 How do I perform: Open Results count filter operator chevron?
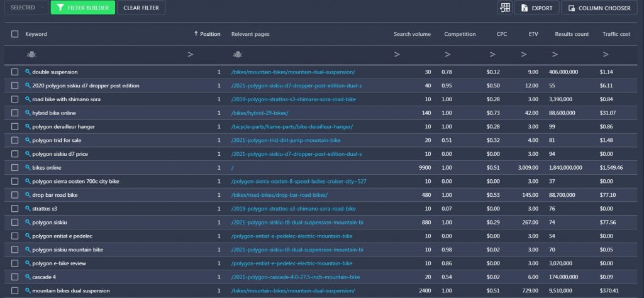click(555, 54)
